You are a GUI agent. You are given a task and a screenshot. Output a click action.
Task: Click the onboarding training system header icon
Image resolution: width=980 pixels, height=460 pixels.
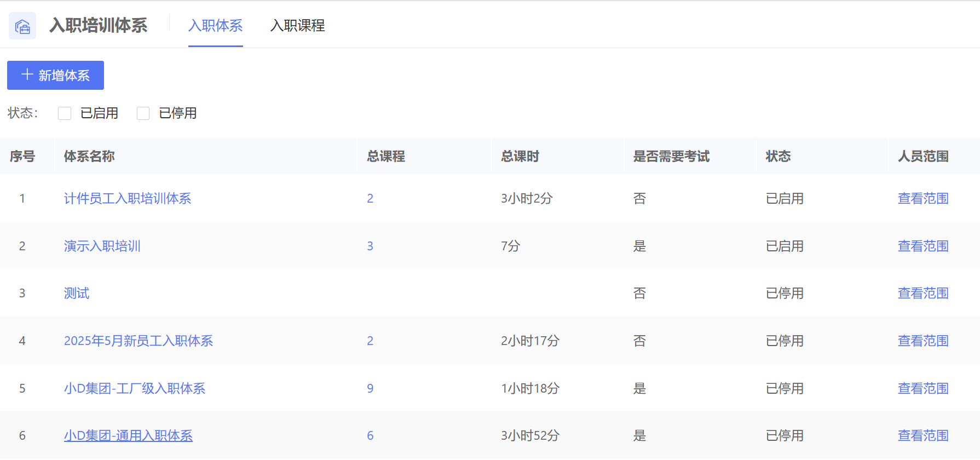point(22,26)
